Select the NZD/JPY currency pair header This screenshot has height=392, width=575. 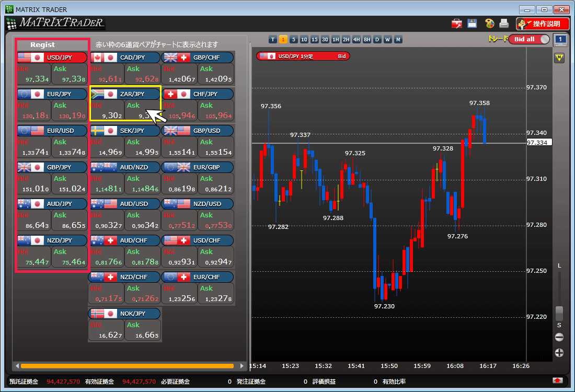click(52, 240)
